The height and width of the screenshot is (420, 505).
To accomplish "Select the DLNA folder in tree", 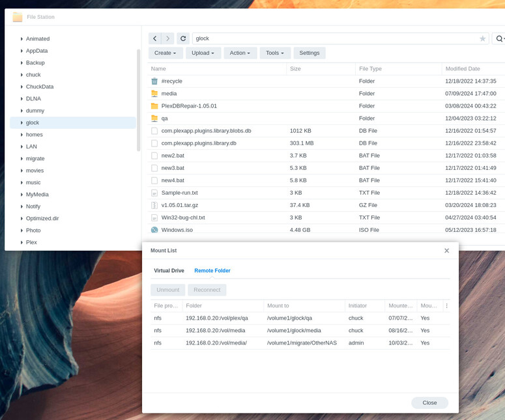I will pyautogui.click(x=73, y=99).
